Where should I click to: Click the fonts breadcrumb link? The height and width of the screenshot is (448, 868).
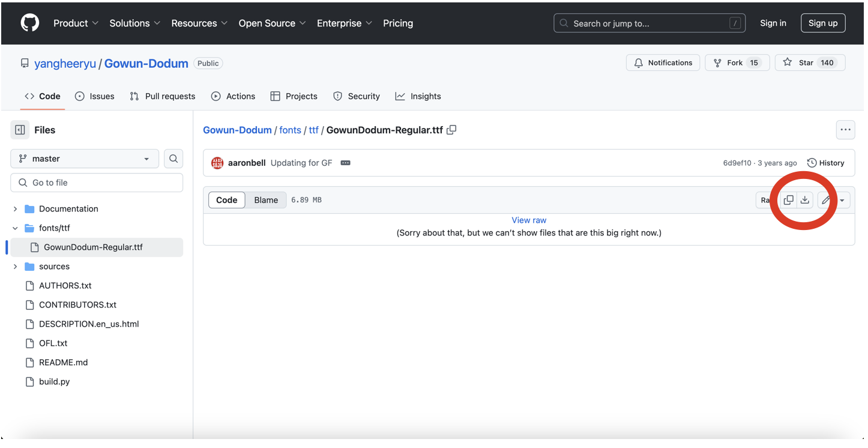pyautogui.click(x=291, y=130)
